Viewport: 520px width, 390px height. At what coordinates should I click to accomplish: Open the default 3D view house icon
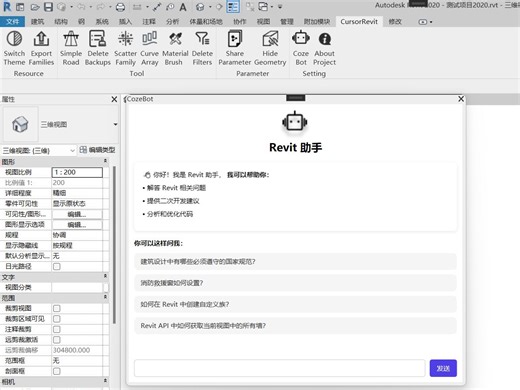point(200,7)
